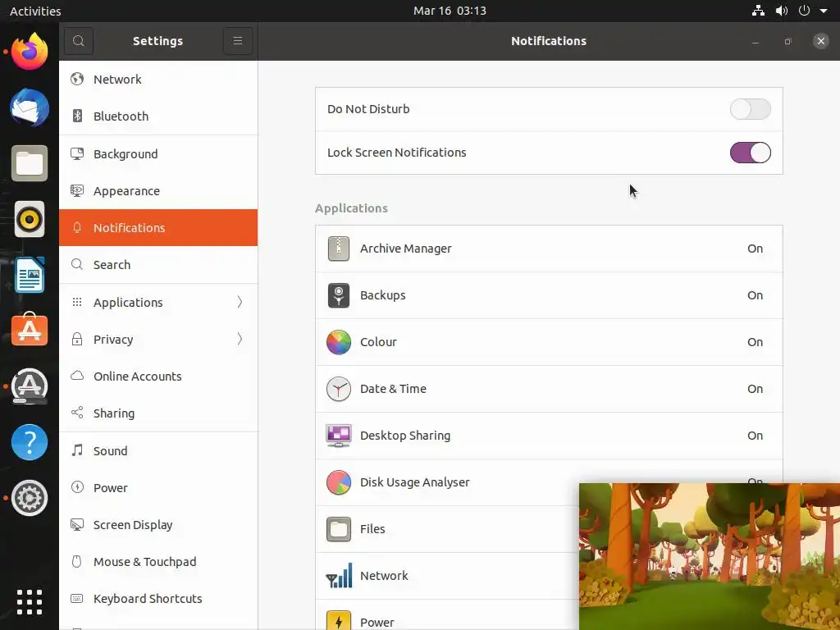The width and height of the screenshot is (840, 630).
Task: Click the Keyboard Shortcuts icon
Action: pyautogui.click(x=77, y=598)
